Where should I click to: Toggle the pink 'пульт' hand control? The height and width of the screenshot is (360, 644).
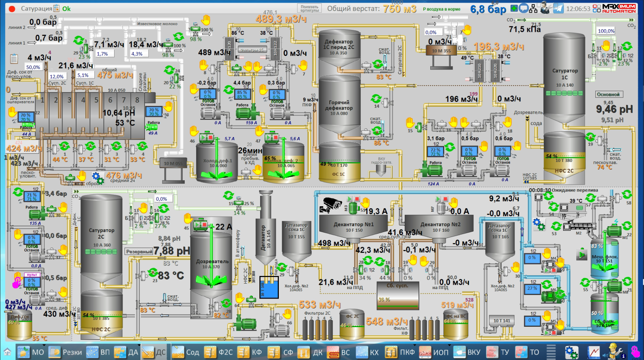point(17,283)
